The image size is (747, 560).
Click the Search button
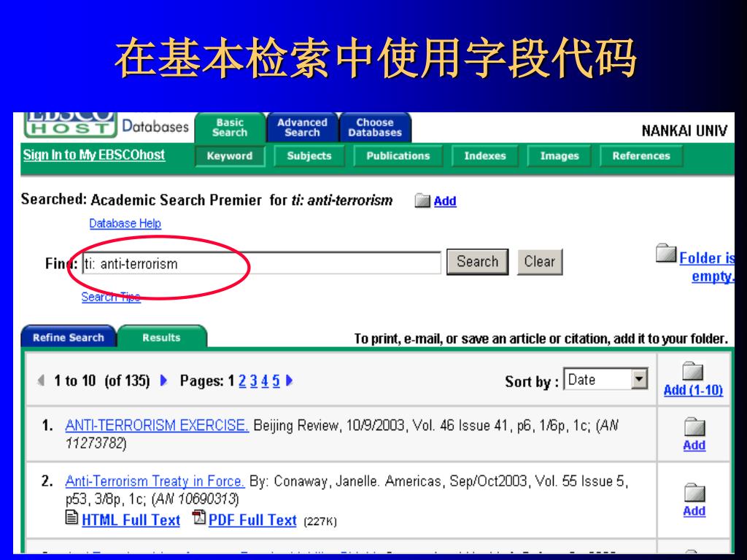(477, 262)
